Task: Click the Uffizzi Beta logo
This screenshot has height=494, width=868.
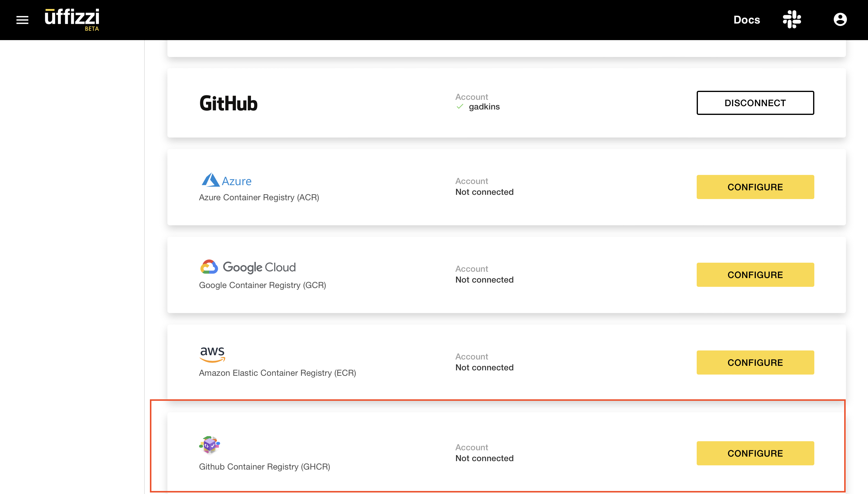Action: (x=72, y=19)
